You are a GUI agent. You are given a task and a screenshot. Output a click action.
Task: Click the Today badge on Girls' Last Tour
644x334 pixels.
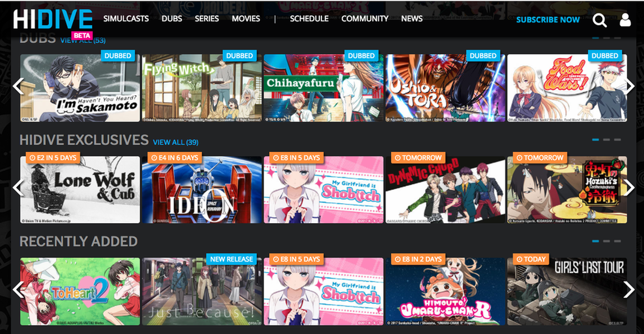pos(531,259)
